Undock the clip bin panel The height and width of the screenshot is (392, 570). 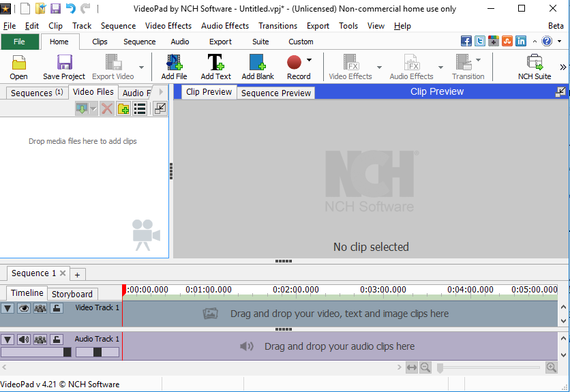(160, 108)
